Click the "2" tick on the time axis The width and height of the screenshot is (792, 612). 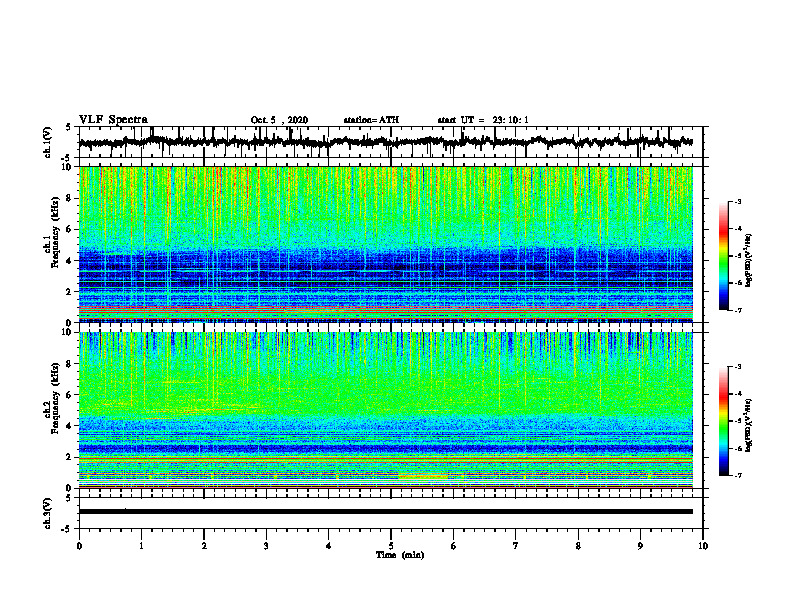pos(204,546)
